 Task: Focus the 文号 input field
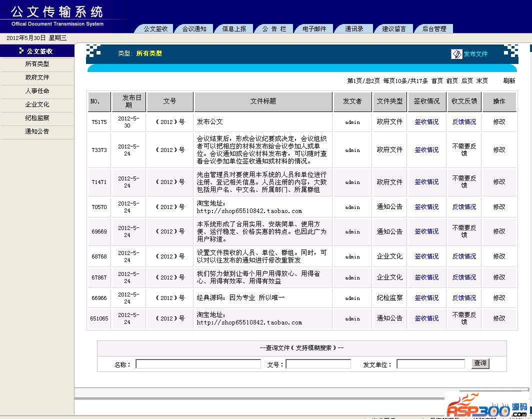[x=318, y=364]
